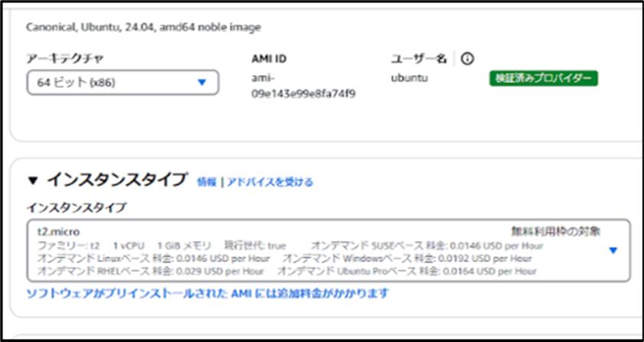Screen dimensions: 644x342
Task: Click the 検証済みプロバイダー green badge
Action: 544,78
